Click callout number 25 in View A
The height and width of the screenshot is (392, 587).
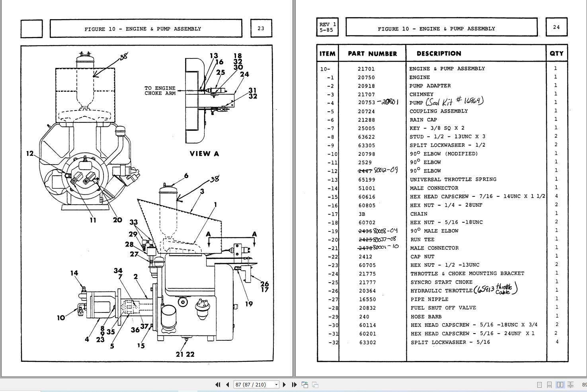pos(220,72)
